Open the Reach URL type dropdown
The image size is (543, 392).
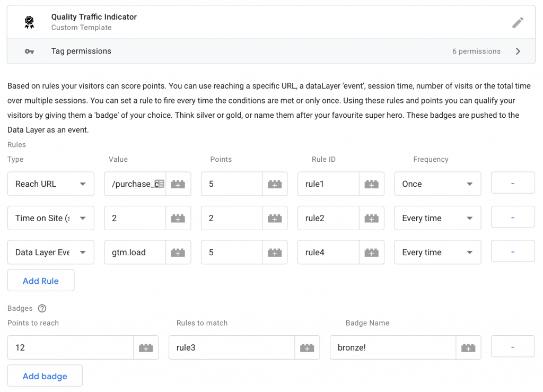click(51, 184)
